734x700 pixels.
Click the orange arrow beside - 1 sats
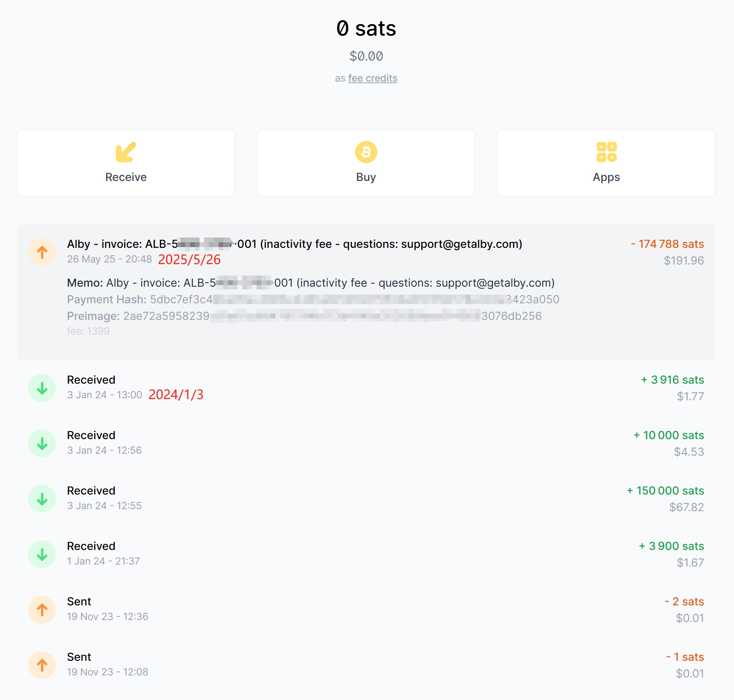42,665
